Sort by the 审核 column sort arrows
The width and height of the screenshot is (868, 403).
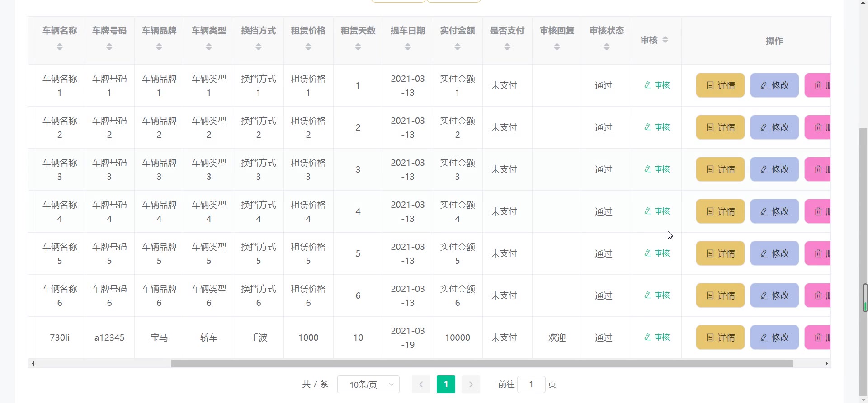pos(665,40)
